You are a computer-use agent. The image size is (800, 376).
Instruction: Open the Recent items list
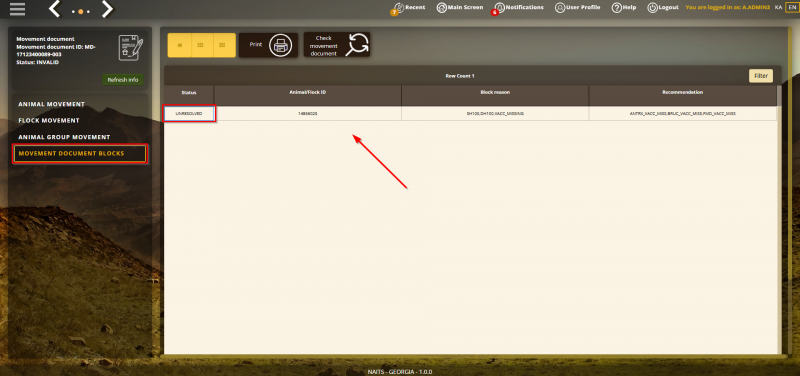tap(409, 8)
